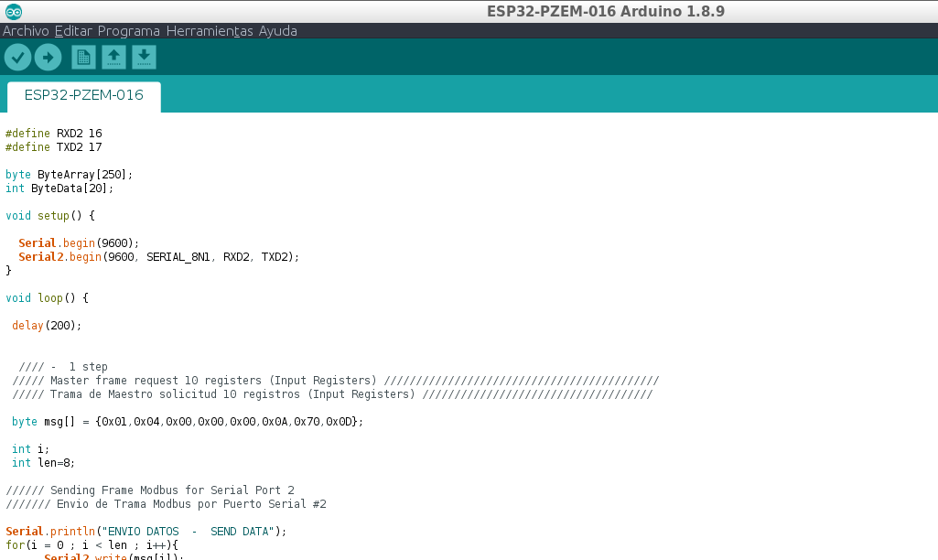Click the window title 'ESP32-PZEM-016 Arduino 1.8.9'
The width and height of the screenshot is (938, 560).
click(606, 11)
